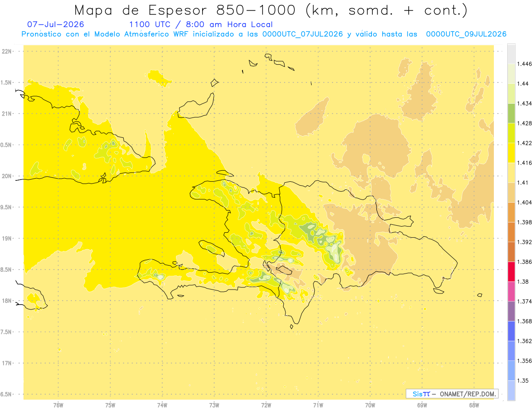Click the "18N" latitude label
Screen dimensions: 532x411
point(7,301)
